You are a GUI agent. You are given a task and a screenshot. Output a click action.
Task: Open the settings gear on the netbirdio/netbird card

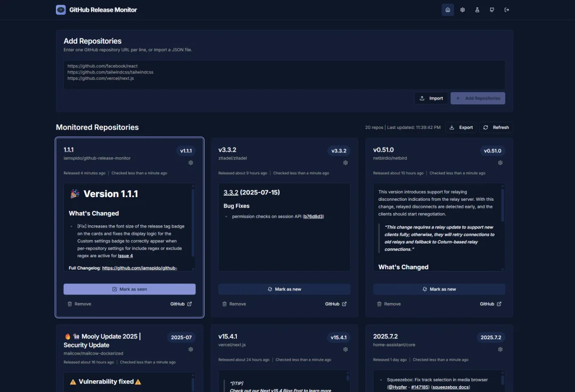pyautogui.click(x=500, y=163)
